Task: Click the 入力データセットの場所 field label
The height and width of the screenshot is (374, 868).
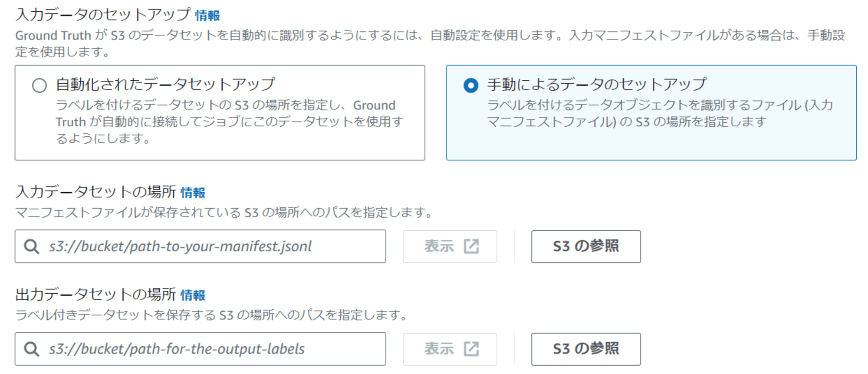Action: pyautogui.click(x=95, y=192)
